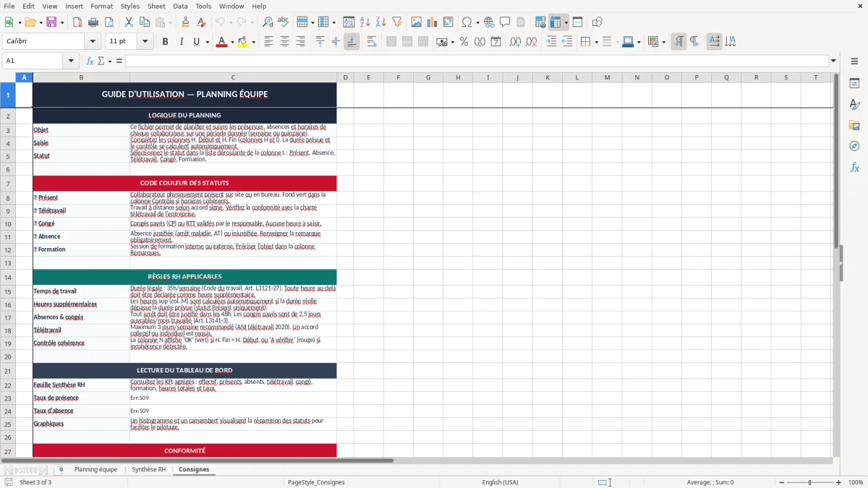Open background color dropdown arrow

click(x=254, y=42)
